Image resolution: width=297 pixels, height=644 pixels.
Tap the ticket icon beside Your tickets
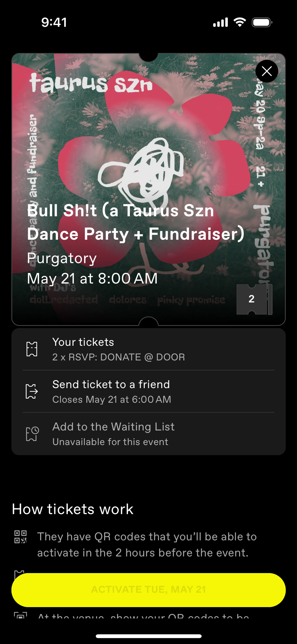(x=32, y=349)
